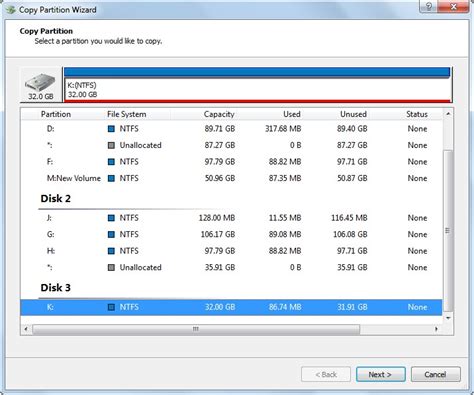
Task: Click the D: row NTFS blue square icon
Action: (111, 129)
